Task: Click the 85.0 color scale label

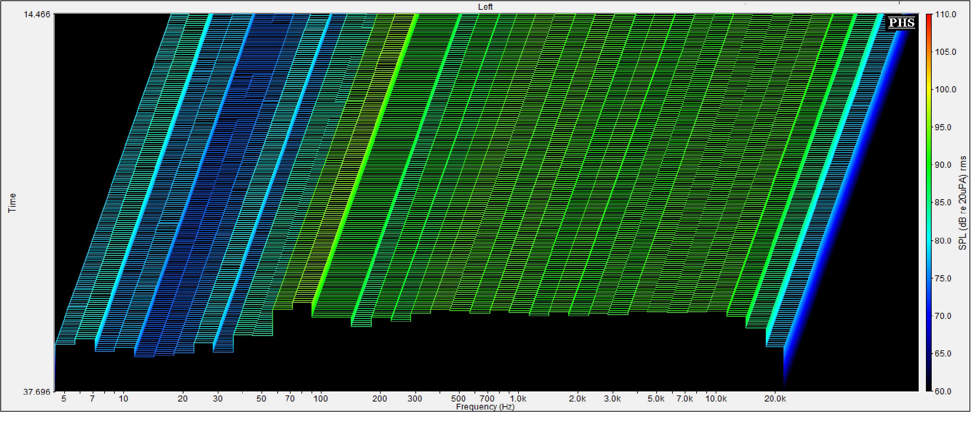Action: click(x=943, y=203)
